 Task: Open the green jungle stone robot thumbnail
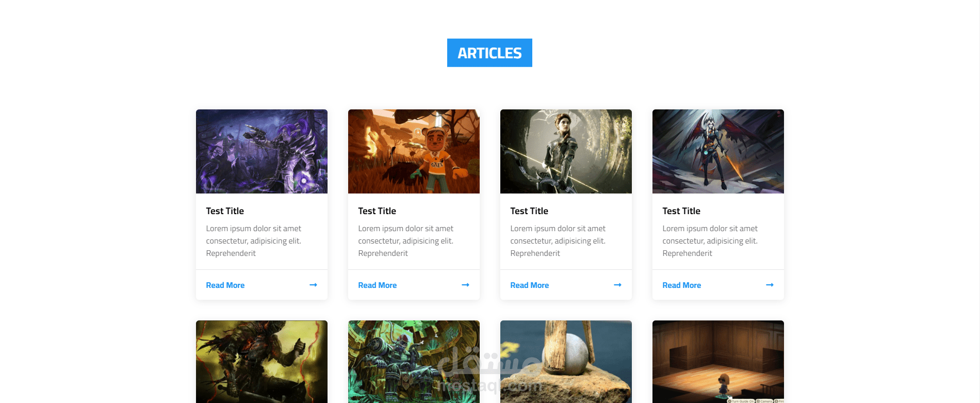(x=414, y=362)
